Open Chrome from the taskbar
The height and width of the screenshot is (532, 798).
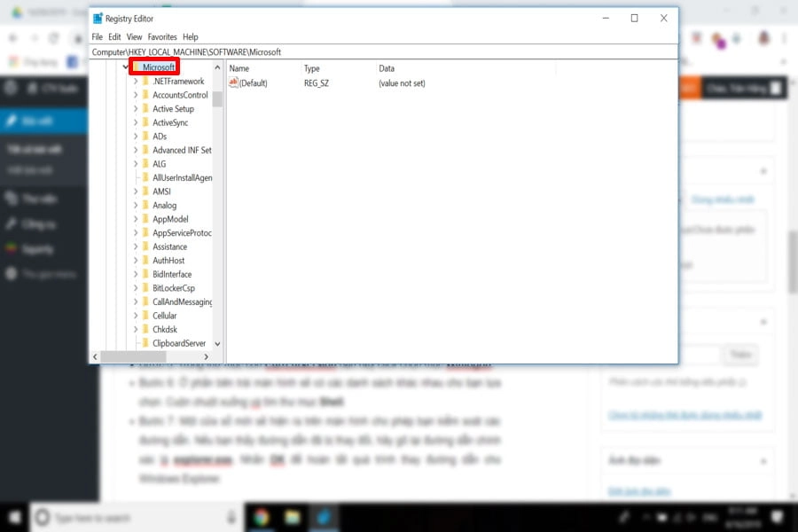click(262, 516)
